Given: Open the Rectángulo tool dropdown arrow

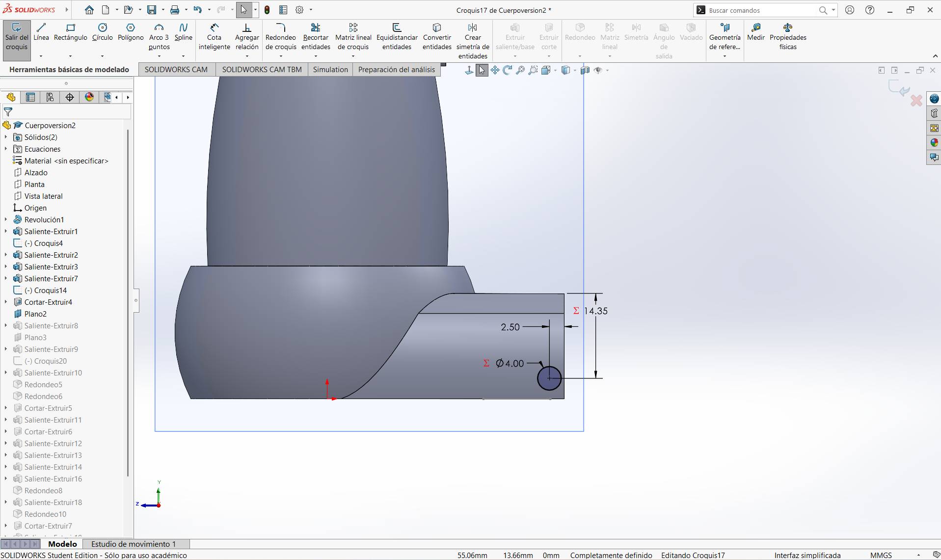Looking at the screenshot, I should coord(71,56).
